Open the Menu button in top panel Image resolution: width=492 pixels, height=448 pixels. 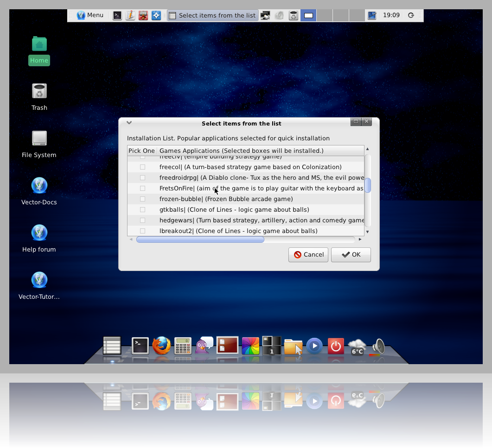click(x=90, y=15)
